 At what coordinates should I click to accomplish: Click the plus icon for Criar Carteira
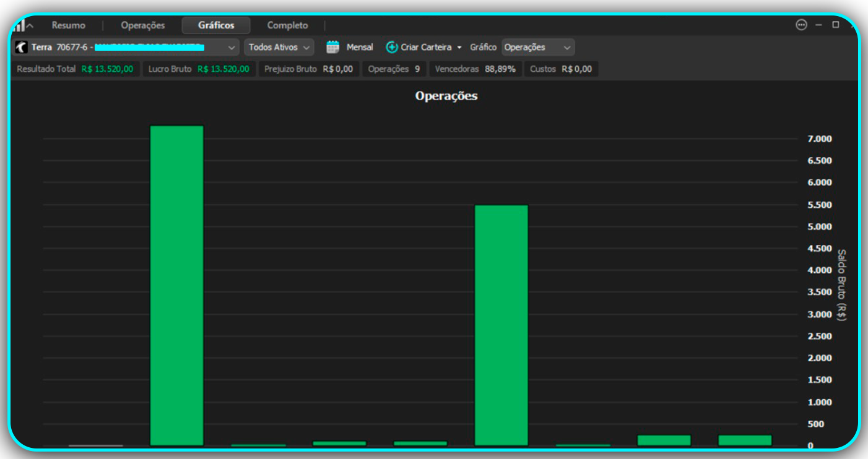[x=392, y=47]
